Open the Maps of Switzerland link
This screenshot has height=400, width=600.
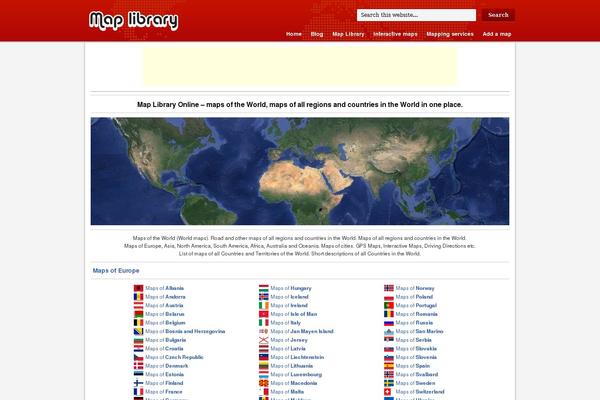(x=420, y=392)
